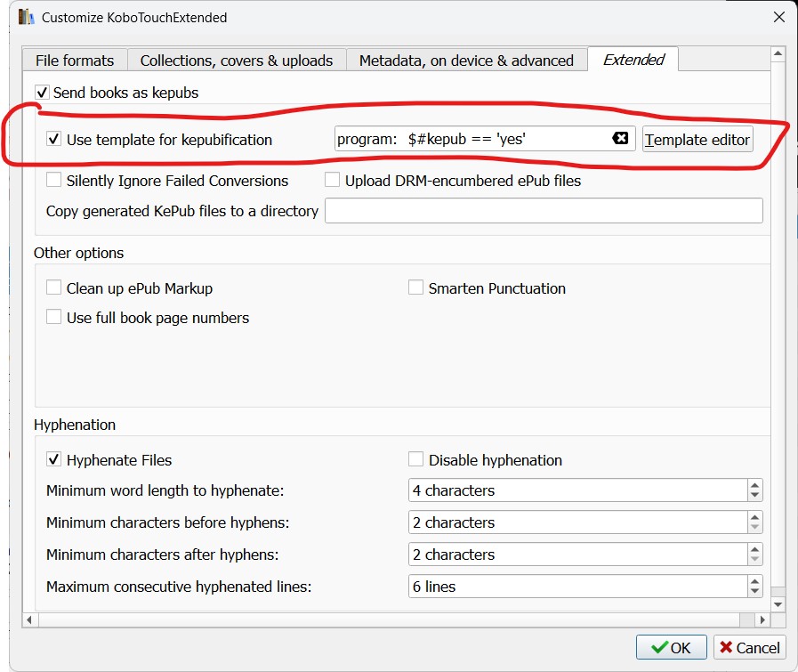Click the vertical scrollbar up arrow
This screenshot has height=672, width=798.
click(x=778, y=53)
